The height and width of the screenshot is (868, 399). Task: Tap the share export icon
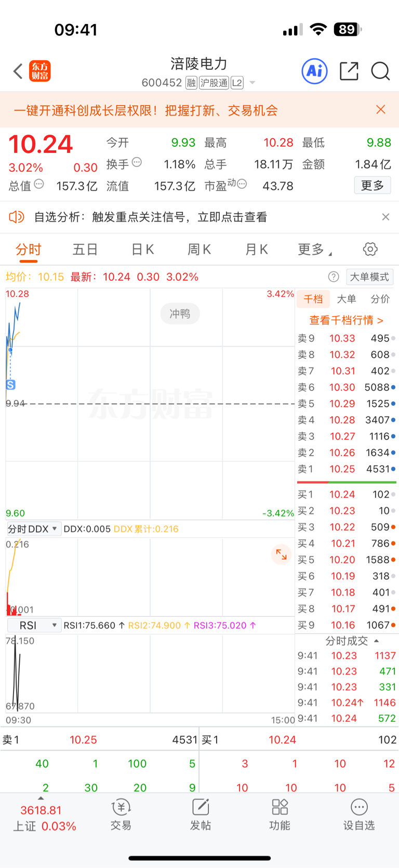tap(349, 71)
